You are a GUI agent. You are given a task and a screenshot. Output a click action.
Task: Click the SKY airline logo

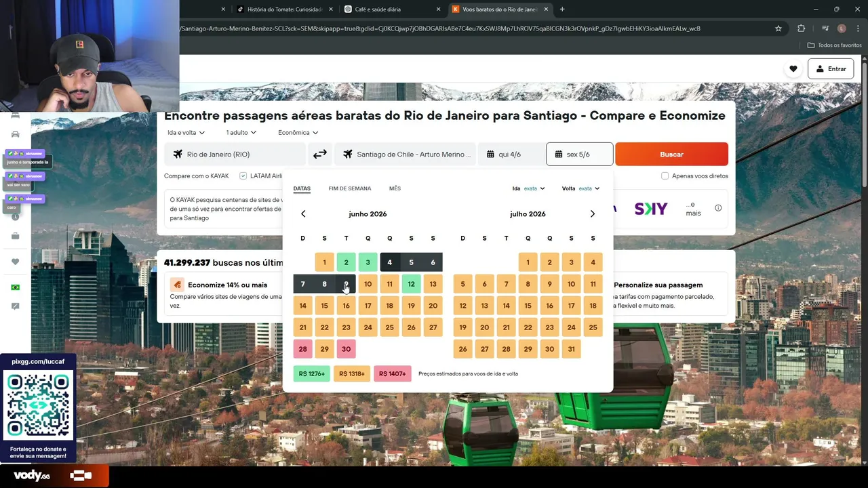(651, 209)
